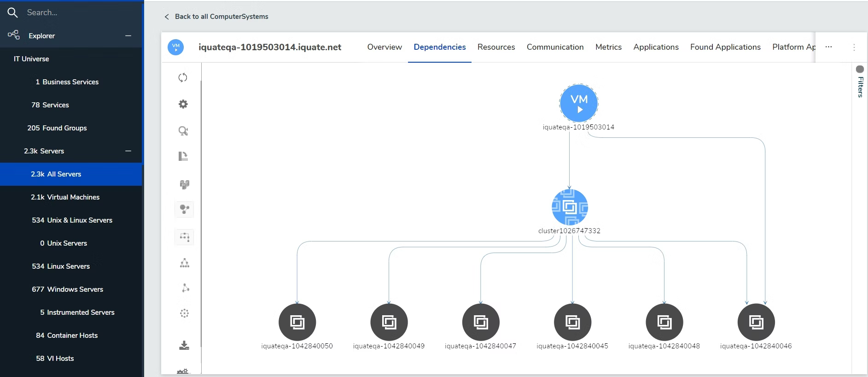Click the title iquateqa-1019503014.iquate.net
The image size is (868, 377).
click(x=270, y=47)
